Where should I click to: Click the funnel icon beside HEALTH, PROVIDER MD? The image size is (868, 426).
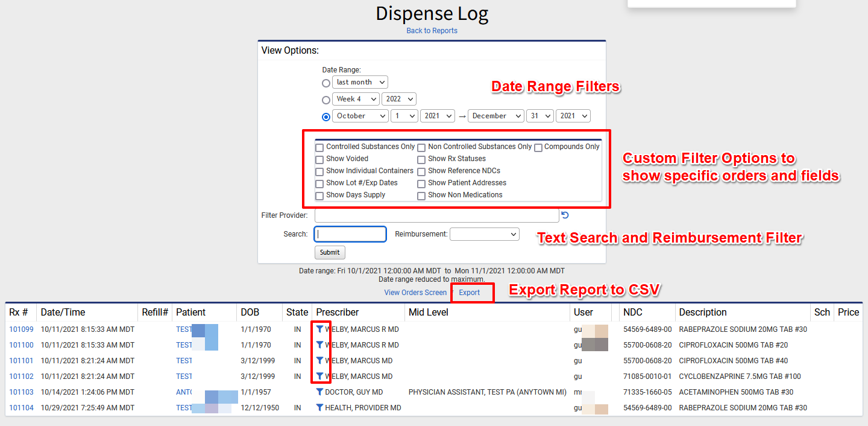click(x=320, y=407)
